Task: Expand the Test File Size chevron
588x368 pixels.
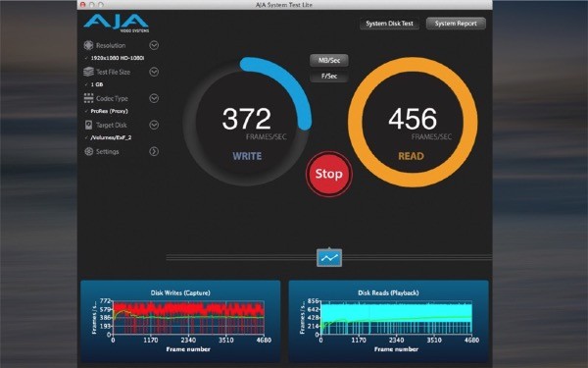Action: point(154,72)
